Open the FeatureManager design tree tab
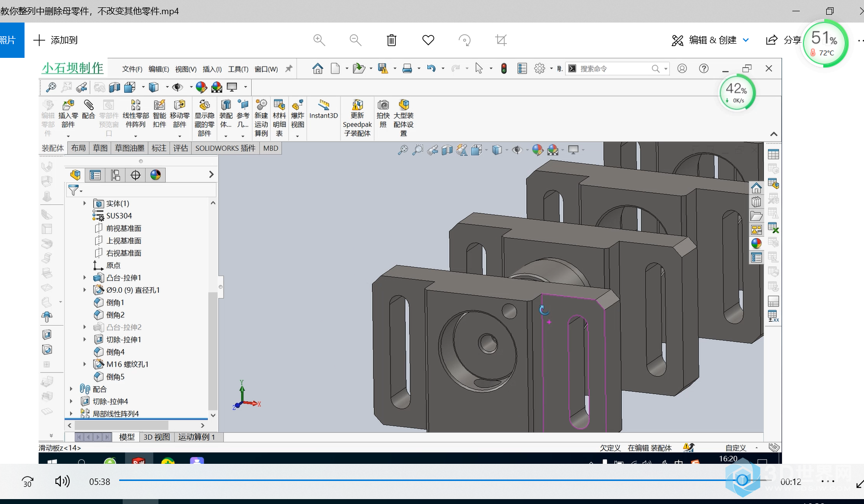Viewport: 864px width, 504px height. click(75, 175)
